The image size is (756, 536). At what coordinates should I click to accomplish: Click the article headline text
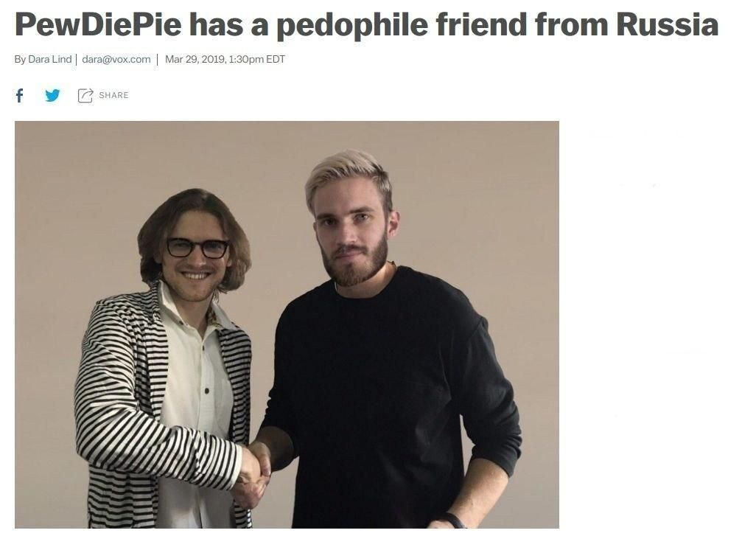pyautogui.click(x=366, y=24)
